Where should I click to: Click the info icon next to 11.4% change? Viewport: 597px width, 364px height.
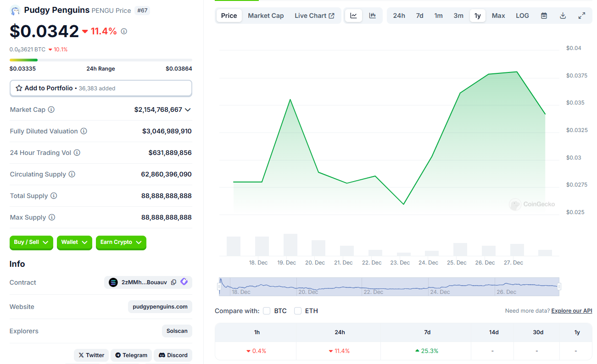[124, 31]
